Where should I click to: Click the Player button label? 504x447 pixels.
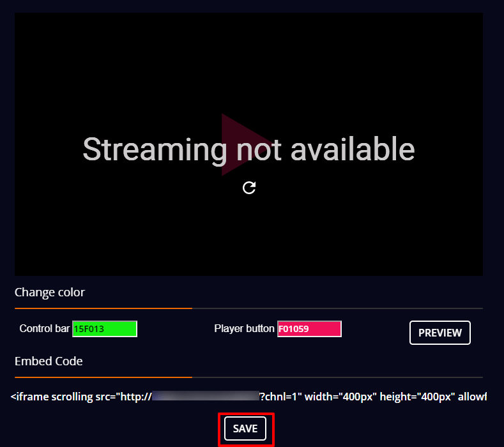tap(244, 328)
